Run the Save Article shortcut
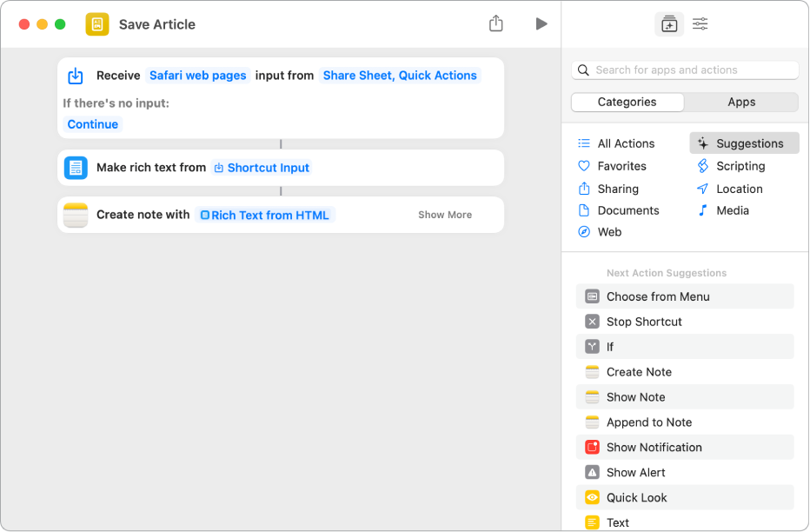Viewport: 810px width, 532px height. tap(541, 23)
